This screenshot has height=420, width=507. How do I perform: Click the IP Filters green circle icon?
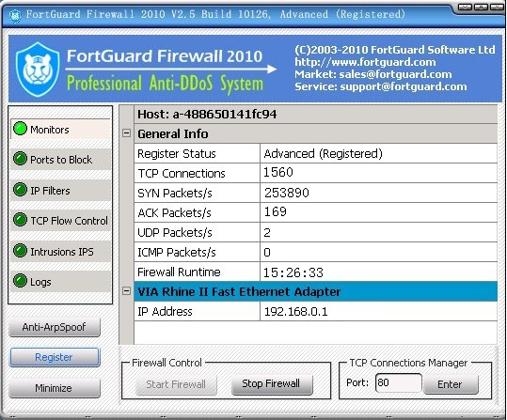[20, 190]
